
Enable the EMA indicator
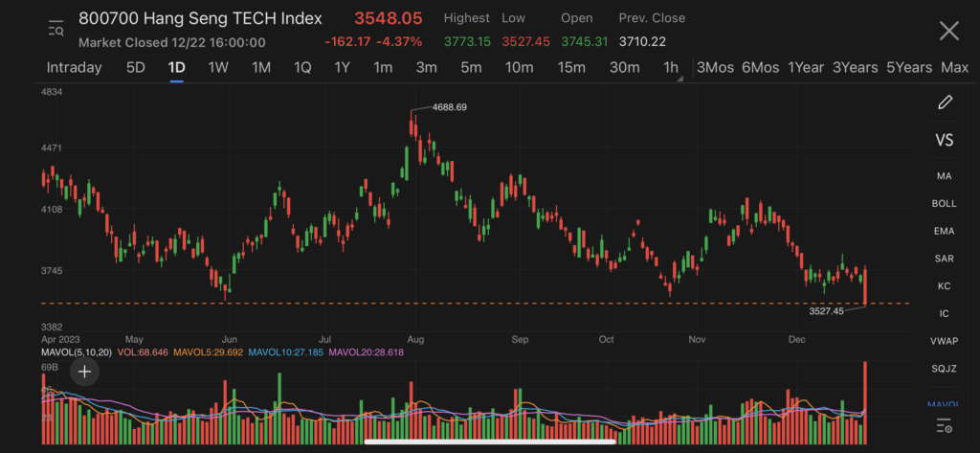tap(944, 231)
